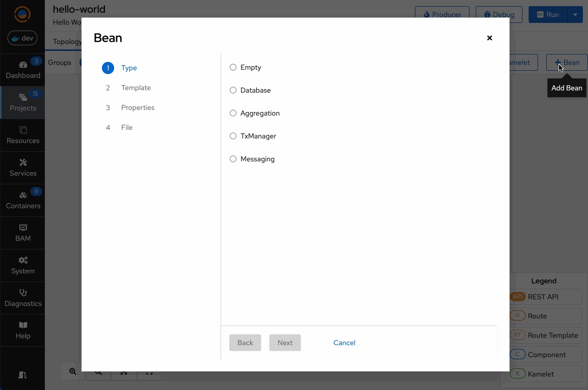
Task: Click the hello-world project title
Action: (x=79, y=9)
